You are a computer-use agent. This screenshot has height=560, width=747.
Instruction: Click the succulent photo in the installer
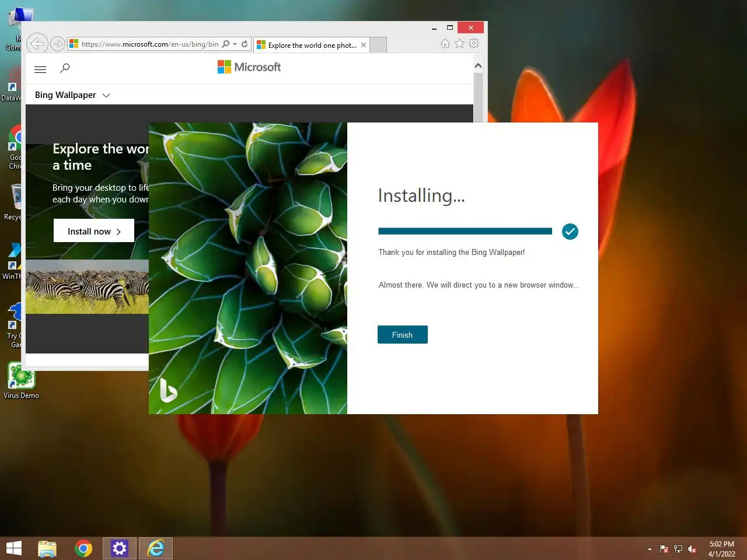coord(248,268)
